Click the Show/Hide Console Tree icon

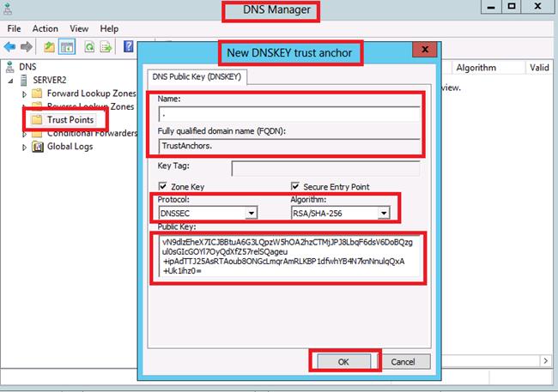coord(67,46)
